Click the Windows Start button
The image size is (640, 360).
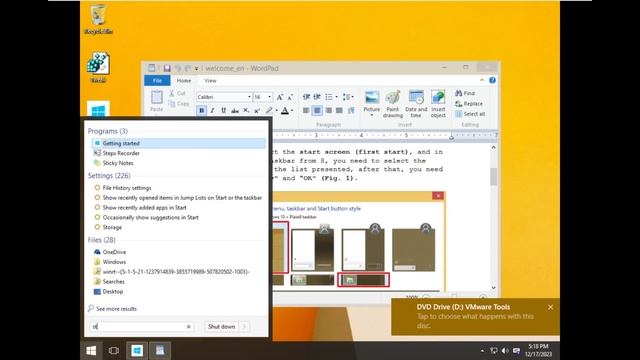[x=91, y=351]
